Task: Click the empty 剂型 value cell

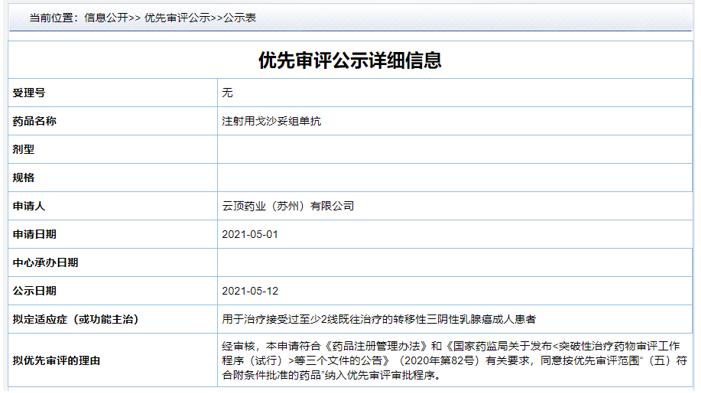Action: pyautogui.click(x=455, y=149)
